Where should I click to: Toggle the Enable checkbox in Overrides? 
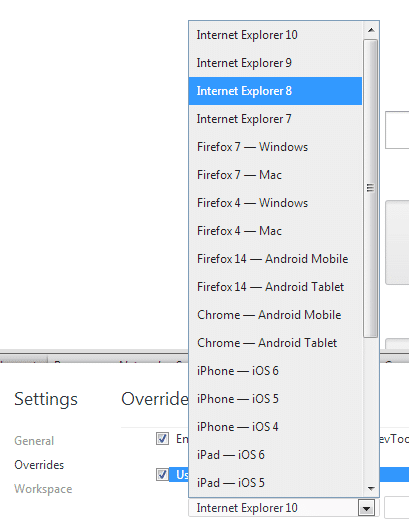coord(163,439)
